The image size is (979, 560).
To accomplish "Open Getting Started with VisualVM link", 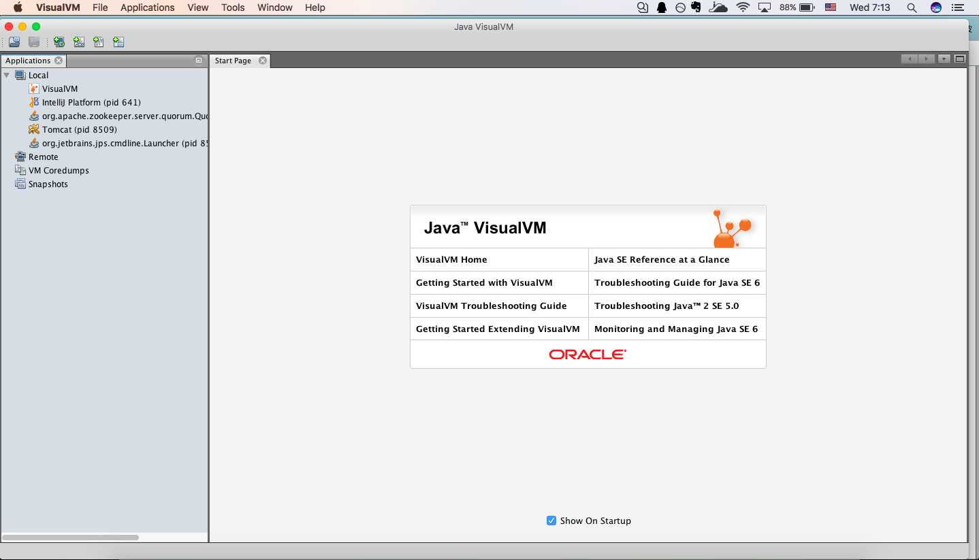I will [x=484, y=282].
